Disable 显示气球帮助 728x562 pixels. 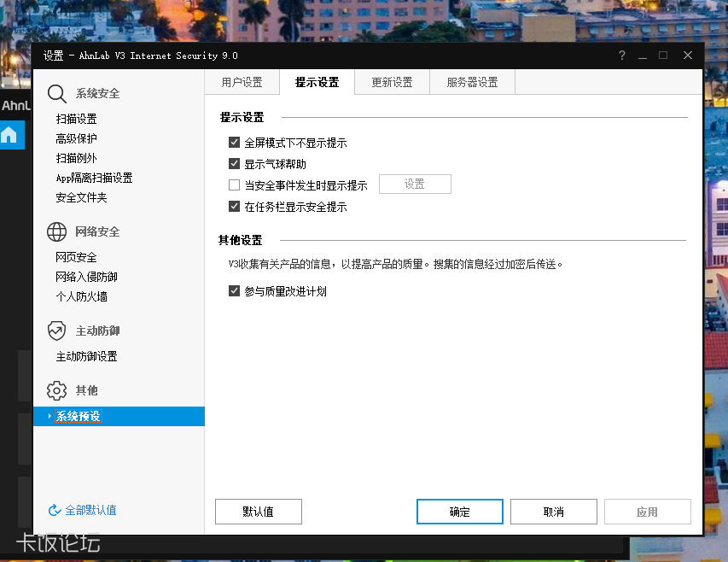tap(234, 163)
